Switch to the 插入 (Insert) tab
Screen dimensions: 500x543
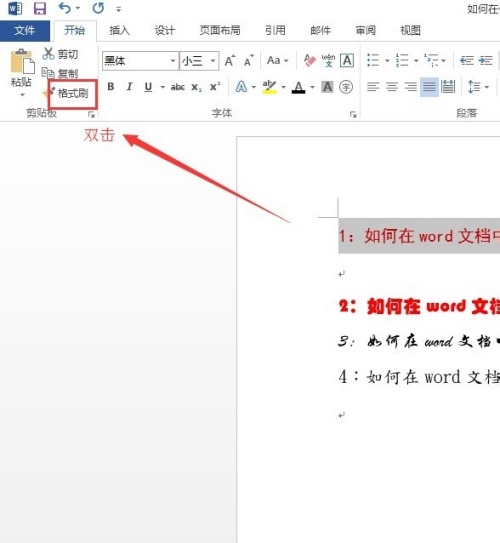pyautogui.click(x=119, y=30)
